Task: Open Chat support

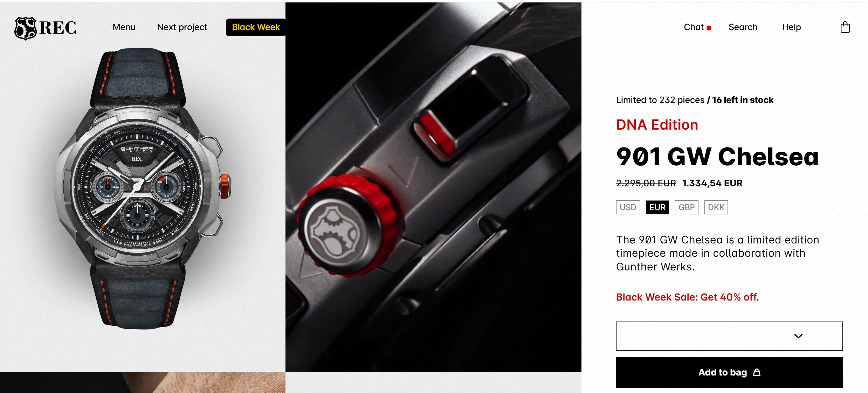Action: 694,27
